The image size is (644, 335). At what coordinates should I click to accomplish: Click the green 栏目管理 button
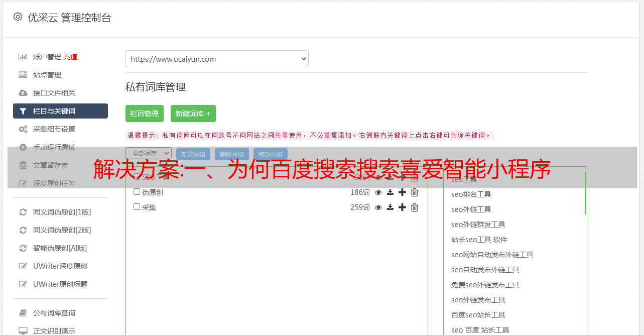[145, 114]
